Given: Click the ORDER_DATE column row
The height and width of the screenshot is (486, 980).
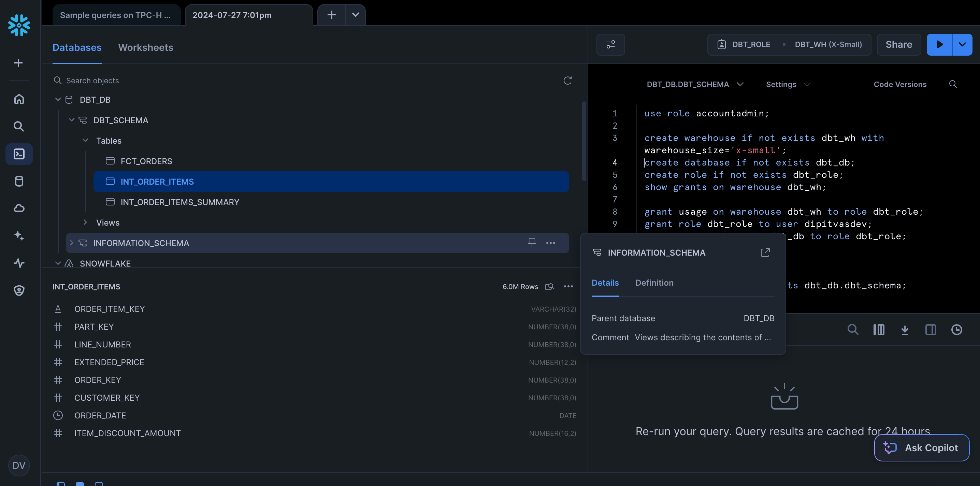Looking at the screenshot, I should click(314, 416).
